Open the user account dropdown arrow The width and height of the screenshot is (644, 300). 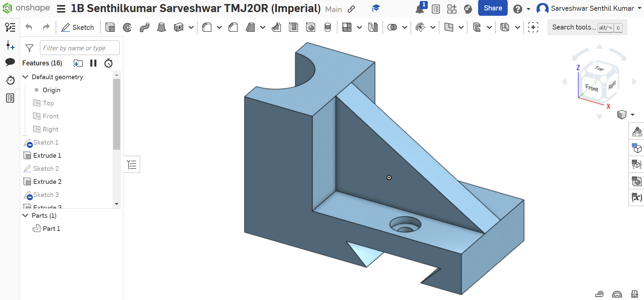(639, 8)
